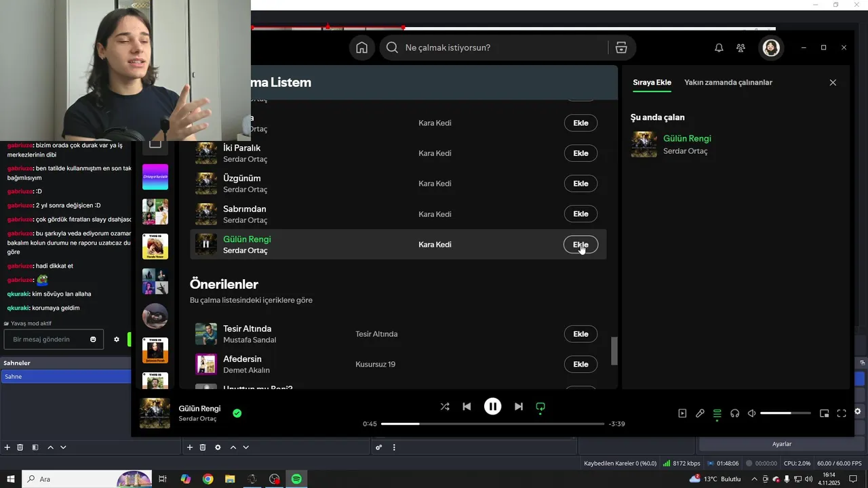Open the miniplayer icon

pyautogui.click(x=825, y=413)
